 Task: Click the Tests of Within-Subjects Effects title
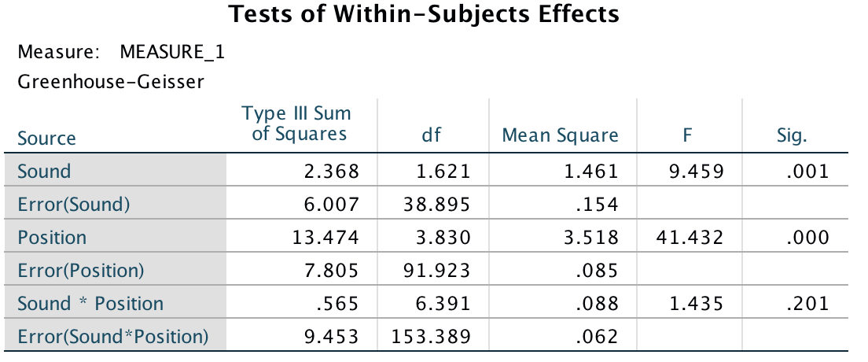pyautogui.click(x=424, y=14)
